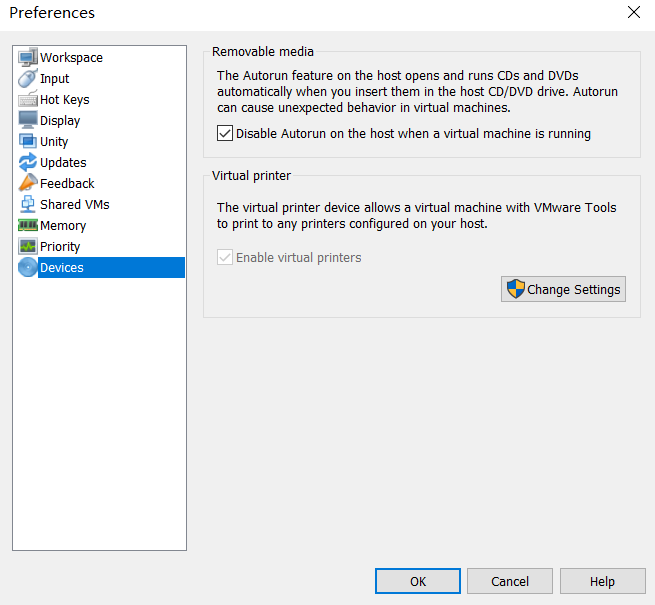Click the Shared VMs network icon
The height and width of the screenshot is (605, 655).
pos(28,204)
